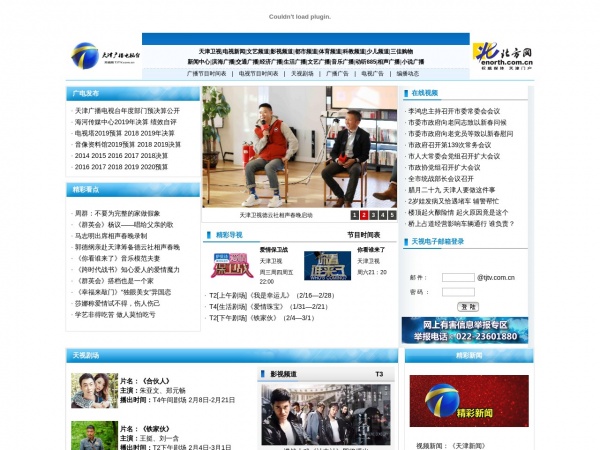Screen dimensions: 600x450
Task: Open 体育频道 in top navigation
Action: pos(329,51)
